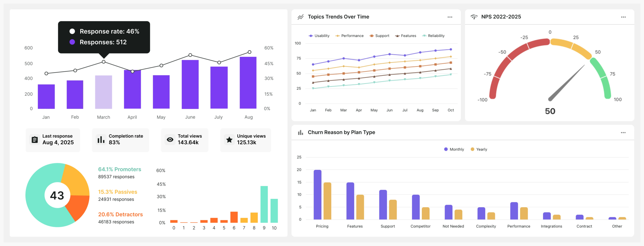
Task: Click the bar chart icon beside Completion rate
Action: point(101,140)
